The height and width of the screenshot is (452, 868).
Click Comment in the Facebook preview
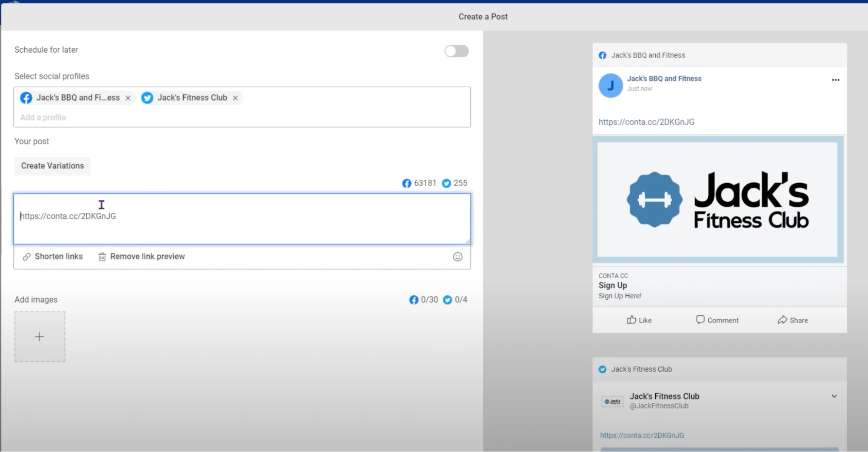click(x=717, y=320)
